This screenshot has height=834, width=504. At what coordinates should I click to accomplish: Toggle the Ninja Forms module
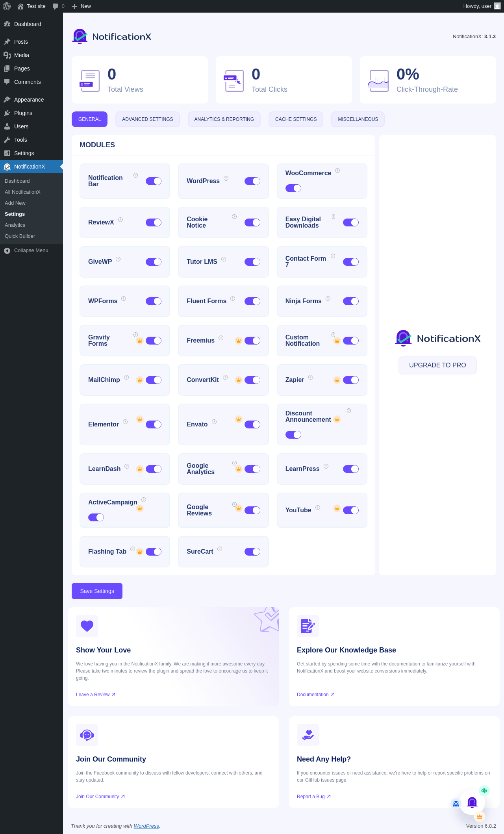(x=351, y=301)
